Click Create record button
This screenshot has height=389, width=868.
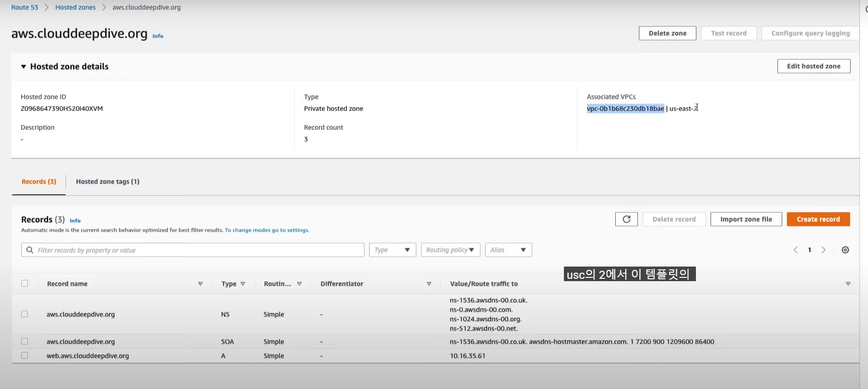click(x=818, y=219)
